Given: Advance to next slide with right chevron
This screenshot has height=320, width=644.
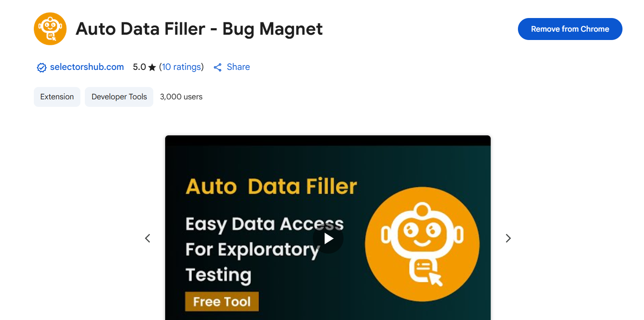Looking at the screenshot, I should tap(508, 238).
